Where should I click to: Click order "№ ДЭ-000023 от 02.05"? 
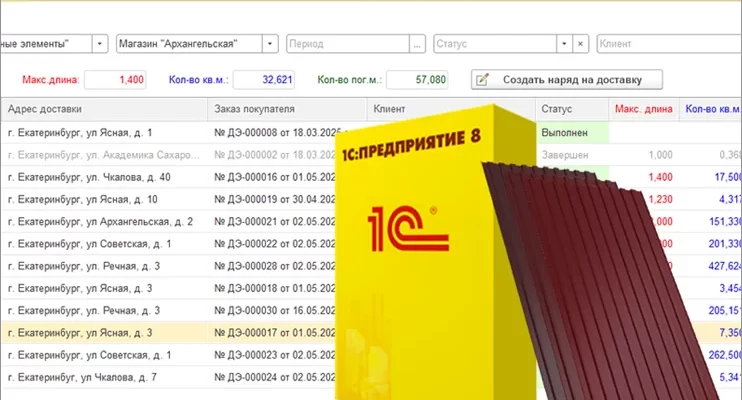coord(274,356)
